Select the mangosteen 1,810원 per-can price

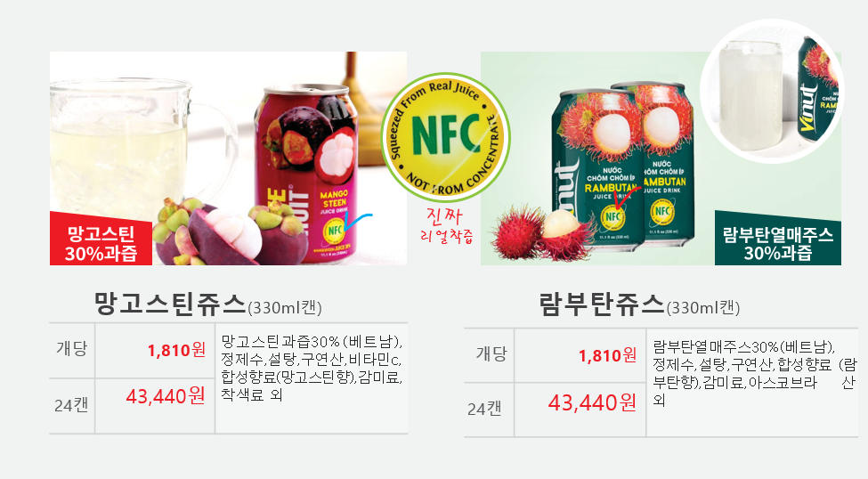176,350
